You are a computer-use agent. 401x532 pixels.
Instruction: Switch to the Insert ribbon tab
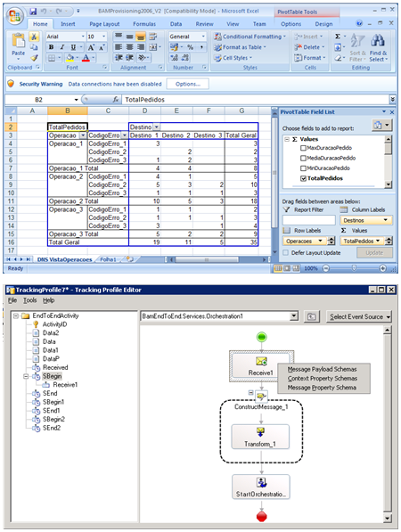[x=68, y=24]
